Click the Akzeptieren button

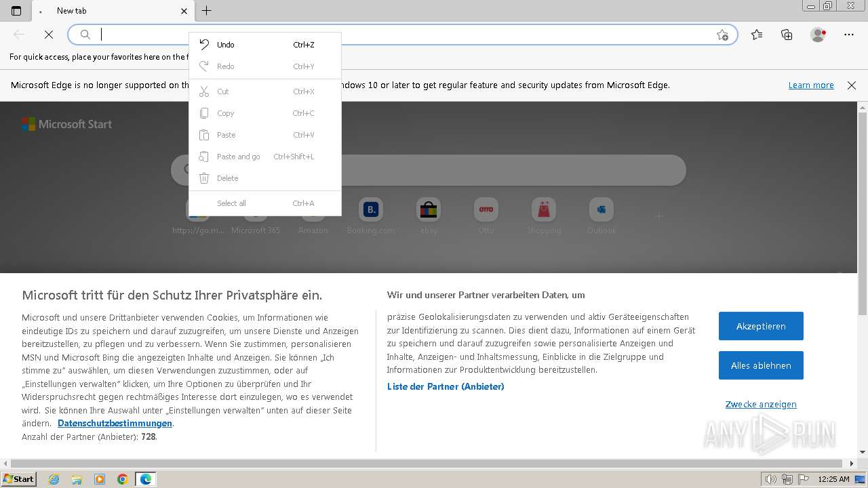[761, 326]
